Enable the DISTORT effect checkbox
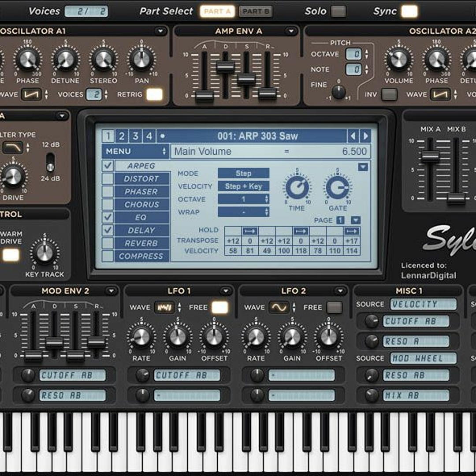Screen dimensions: 476x476 pos(108,179)
